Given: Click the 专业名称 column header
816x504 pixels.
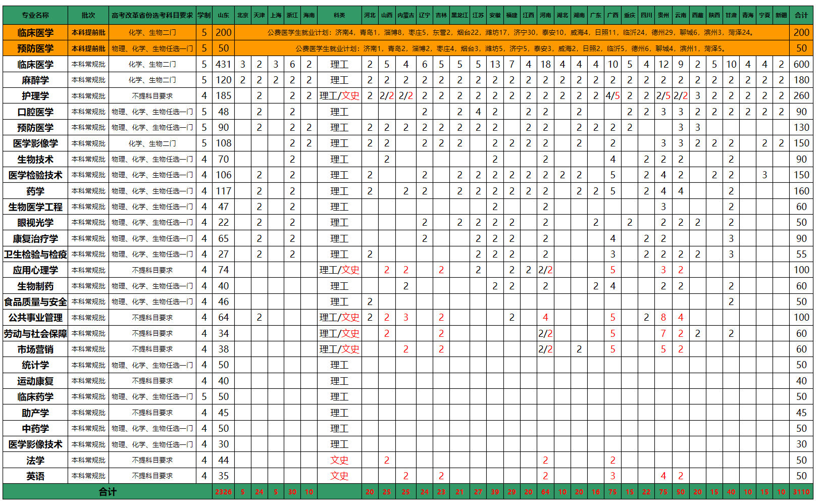Looking at the screenshot, I should (35, 15).
